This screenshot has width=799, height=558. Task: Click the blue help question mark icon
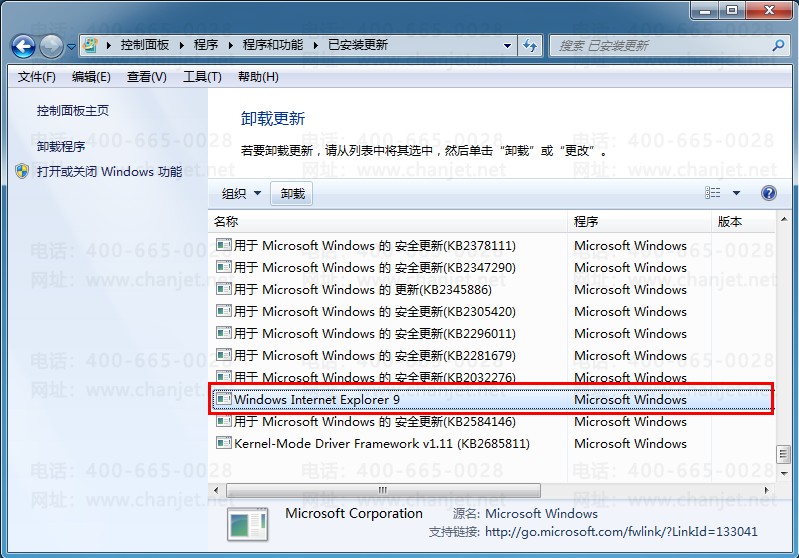pos(768,193)
